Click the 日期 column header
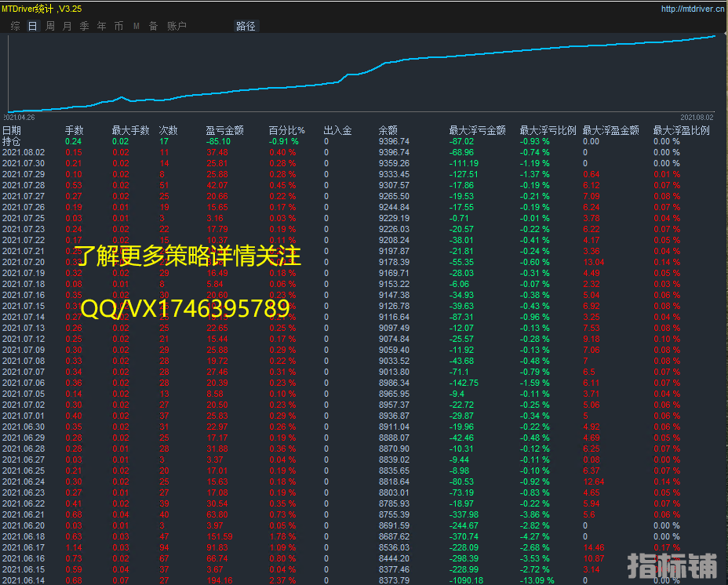The width and height of the screenshot is (728, 585). coord(12,130)
